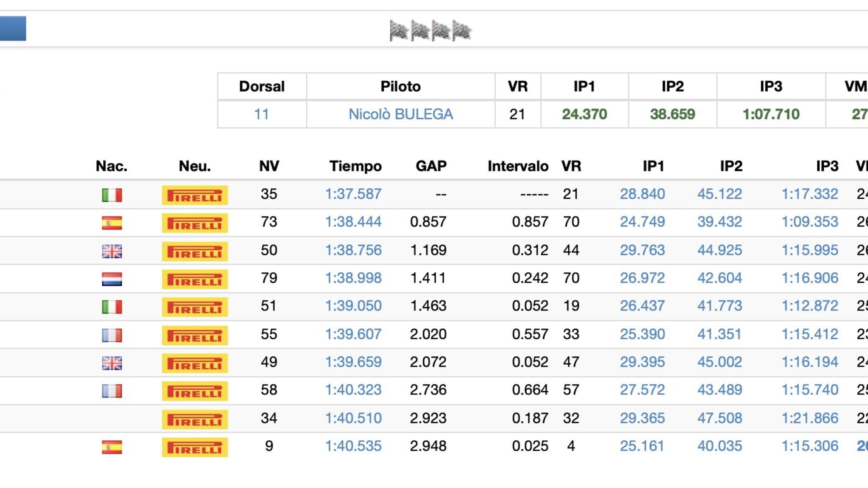Click Pirelli logo next to 1:37.587
Viewport: 868px width, 488px height.
195,195
